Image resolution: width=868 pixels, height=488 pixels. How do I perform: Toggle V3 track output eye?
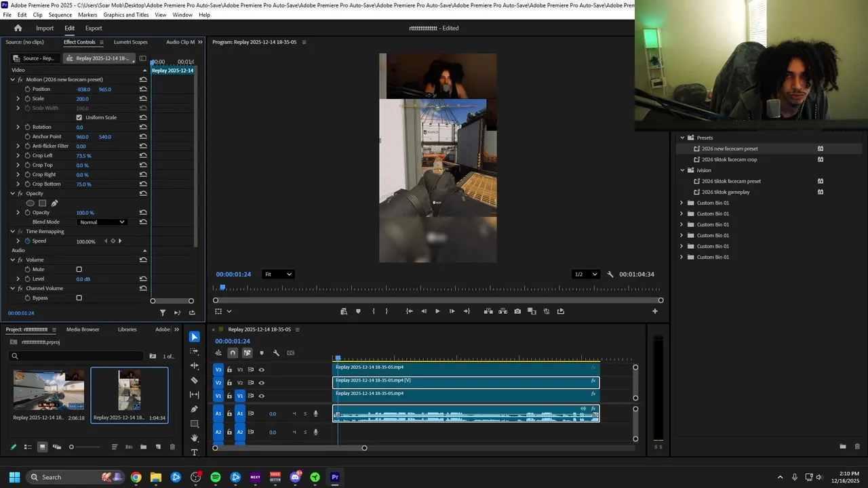tap(261, 369)
